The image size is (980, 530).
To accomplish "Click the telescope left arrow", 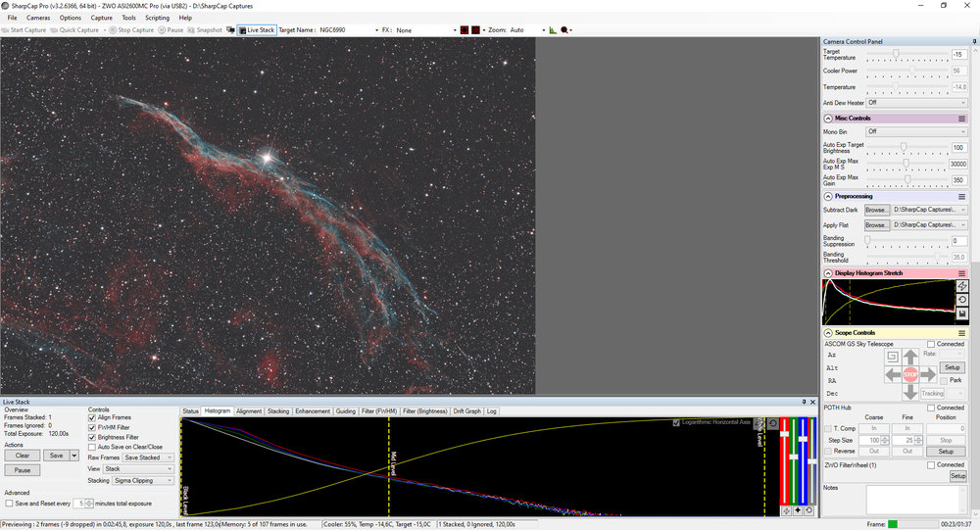I will 893,374.
